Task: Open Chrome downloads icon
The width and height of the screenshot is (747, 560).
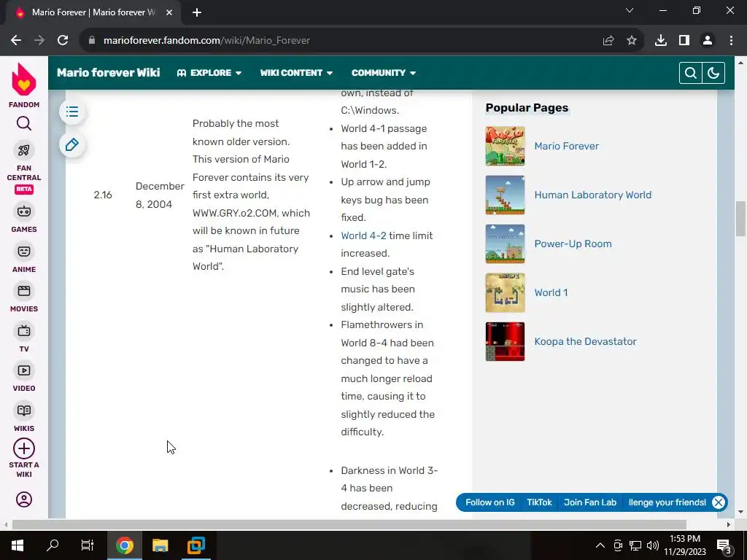Action: coord(661,41)
